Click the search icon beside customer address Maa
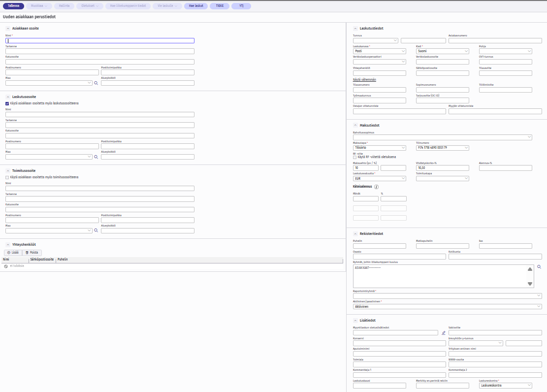This screenshot has height=392, width=547. [x=96, y=83]
